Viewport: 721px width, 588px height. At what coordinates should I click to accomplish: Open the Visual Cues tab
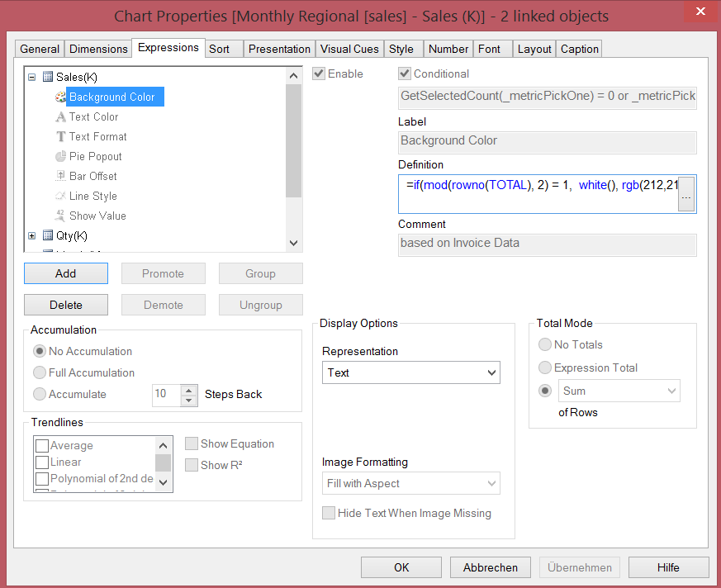coord(349,49)
